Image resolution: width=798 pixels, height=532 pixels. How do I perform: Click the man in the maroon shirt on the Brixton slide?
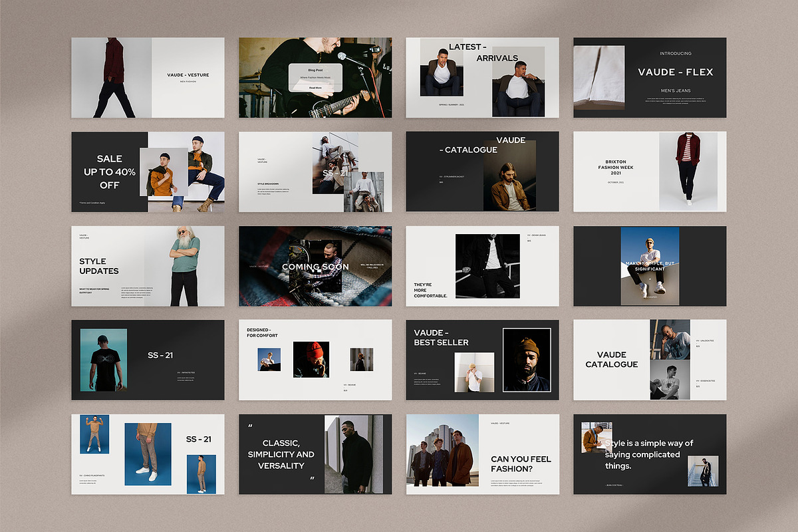click(688, 172)
